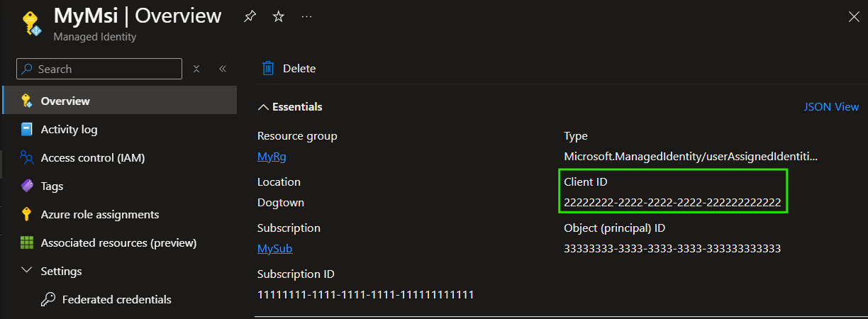The width and height of the screenshot is (868, 319).
Task: Click the Managed Identity subtitle text
Action: 95,37
